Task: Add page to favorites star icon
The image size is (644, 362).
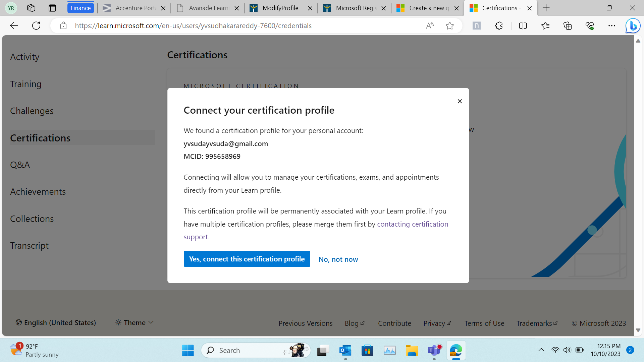Action: click(449, 26)
